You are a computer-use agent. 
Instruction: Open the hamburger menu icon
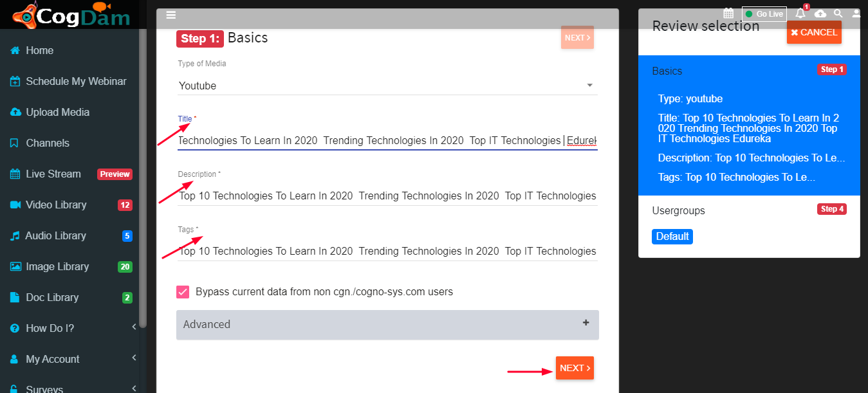(171, 15)
